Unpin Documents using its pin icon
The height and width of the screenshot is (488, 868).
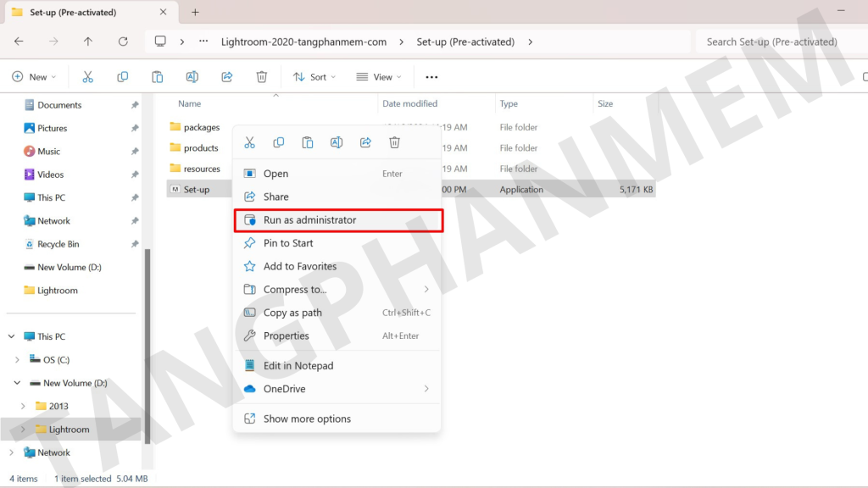[x=135, y=105]
